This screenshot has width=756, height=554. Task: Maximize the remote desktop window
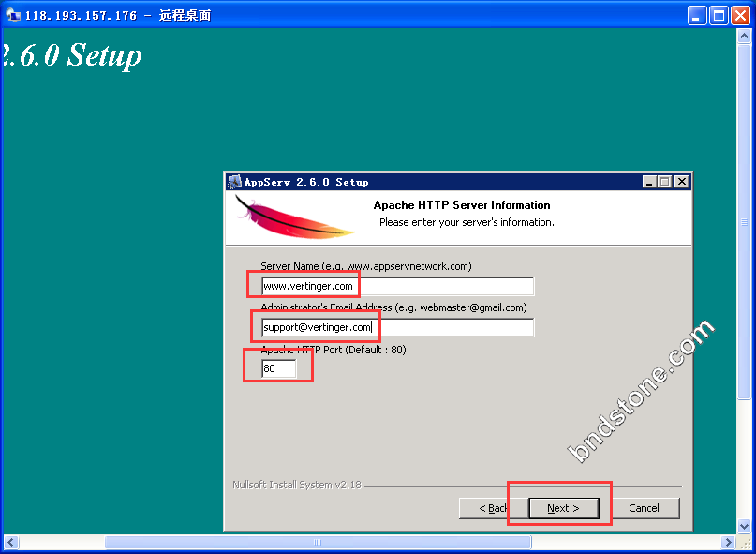[x=719, y=15]
